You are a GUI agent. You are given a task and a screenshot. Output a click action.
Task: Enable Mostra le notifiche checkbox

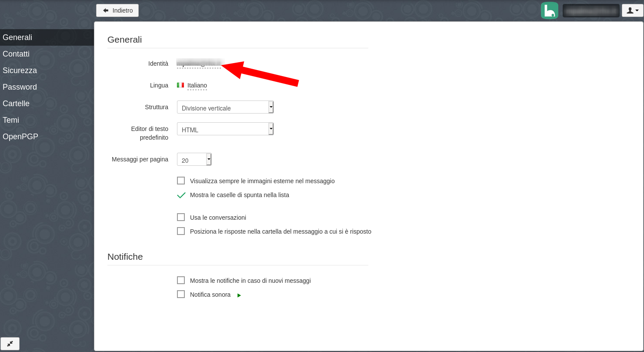(181, 280)
